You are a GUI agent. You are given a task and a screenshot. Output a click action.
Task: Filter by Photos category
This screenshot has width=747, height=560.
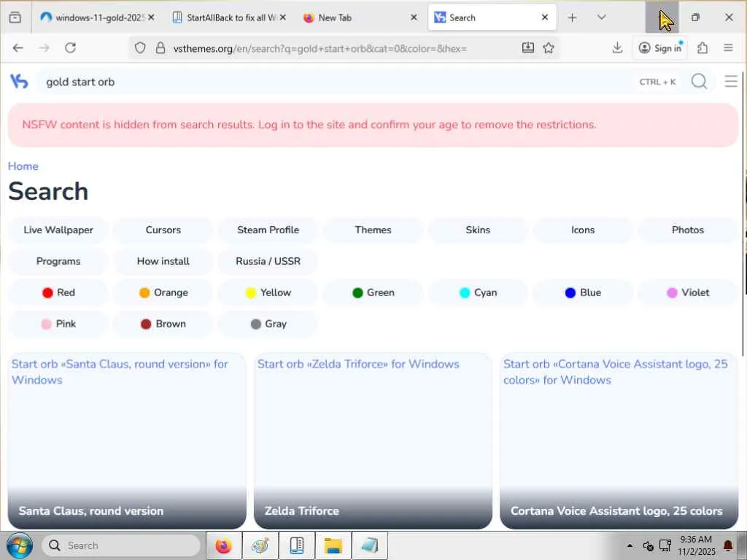point(687,230)
